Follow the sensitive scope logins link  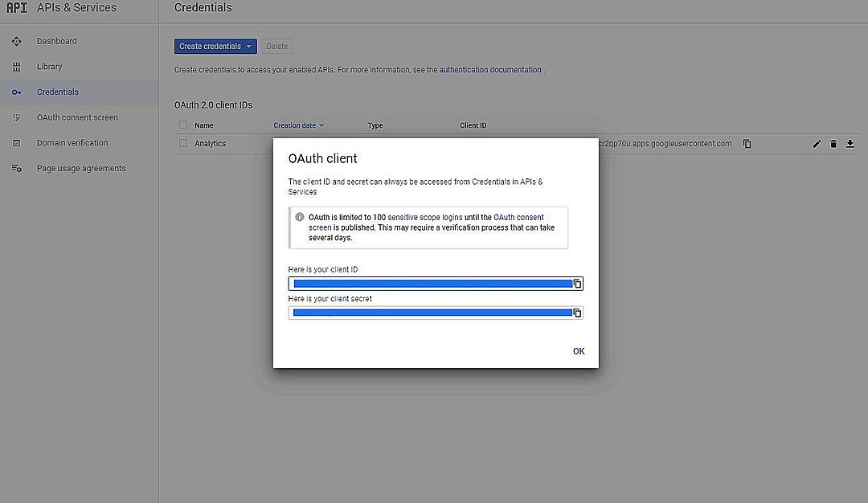click(424, 218)
